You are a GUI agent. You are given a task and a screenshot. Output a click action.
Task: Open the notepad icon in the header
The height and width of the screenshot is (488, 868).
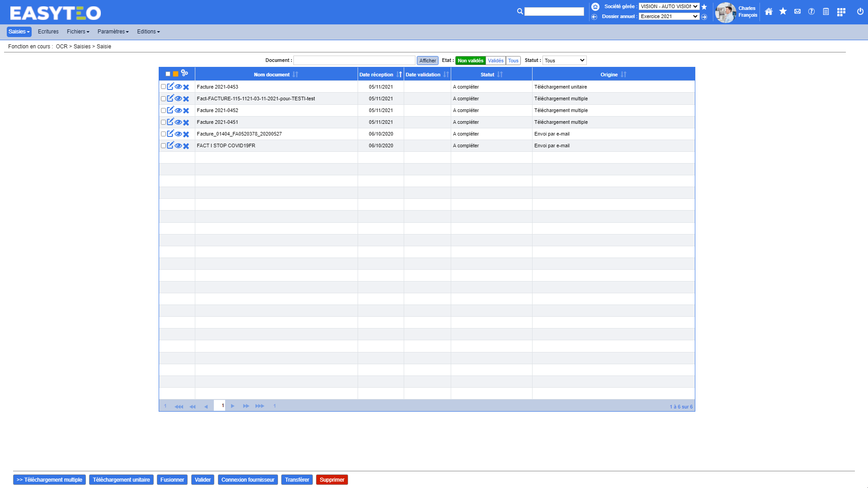click(826, 12)
